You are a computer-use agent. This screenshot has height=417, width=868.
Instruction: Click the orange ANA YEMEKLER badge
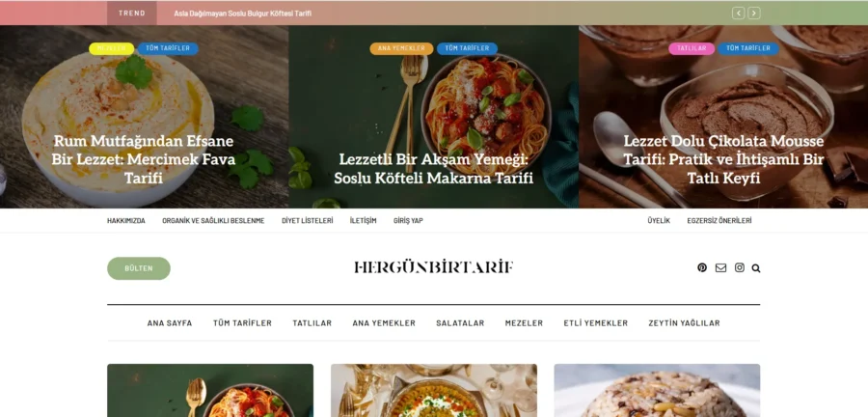pyautogui.click(x=401, y=48)
